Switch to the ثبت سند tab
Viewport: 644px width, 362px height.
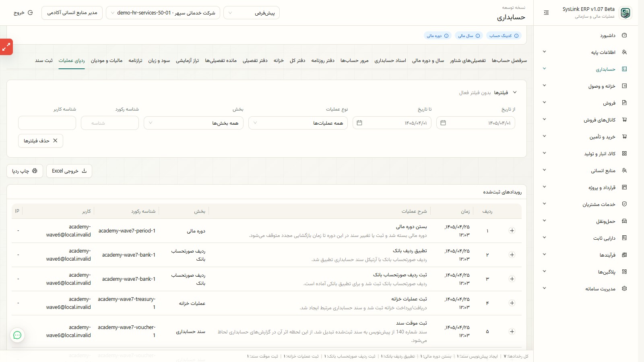point(44,60)
